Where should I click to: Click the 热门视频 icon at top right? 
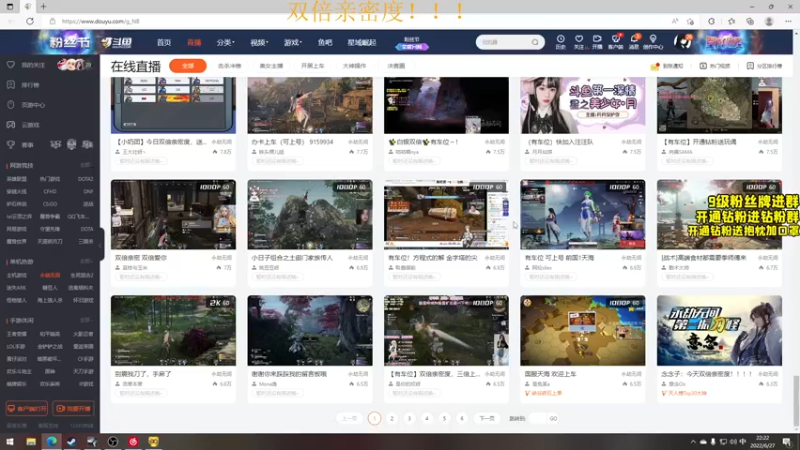(x=703, y=66)
